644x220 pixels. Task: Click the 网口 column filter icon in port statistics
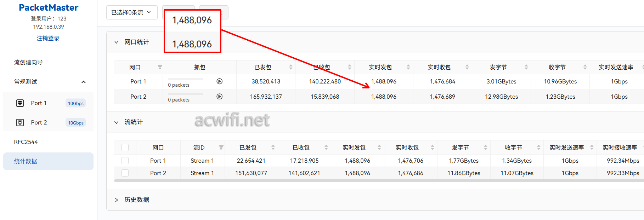point(160,67)
